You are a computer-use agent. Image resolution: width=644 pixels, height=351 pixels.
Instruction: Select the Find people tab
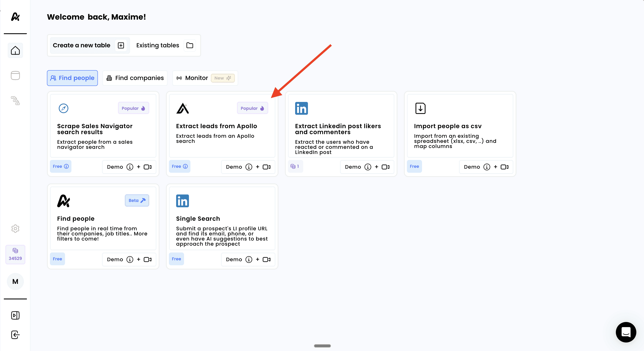click(72, 78)
